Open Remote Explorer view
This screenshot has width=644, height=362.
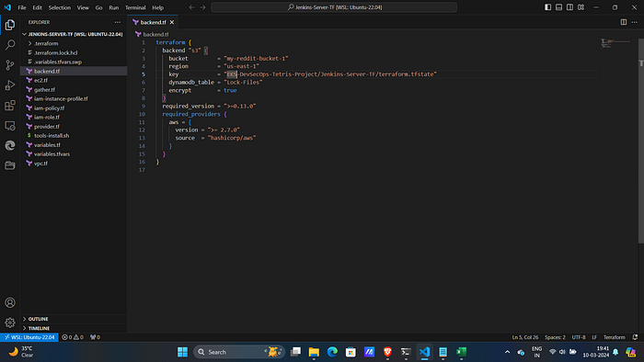click(10, 126)
